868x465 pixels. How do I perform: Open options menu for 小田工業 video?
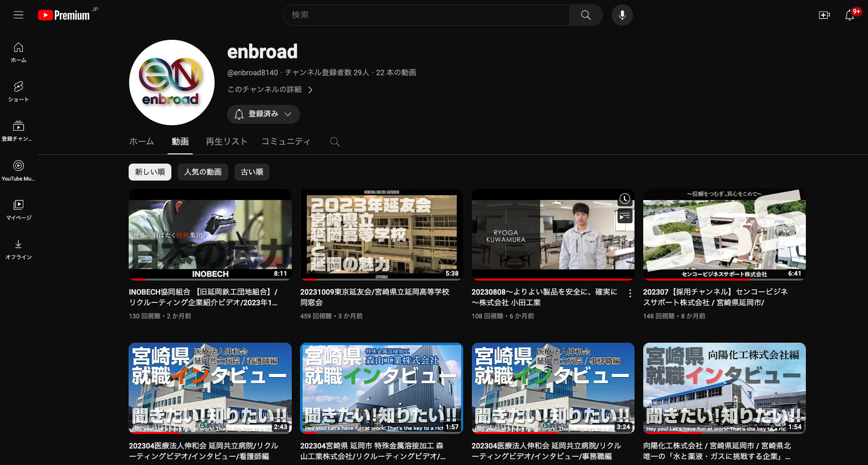[x=630, y=293]
